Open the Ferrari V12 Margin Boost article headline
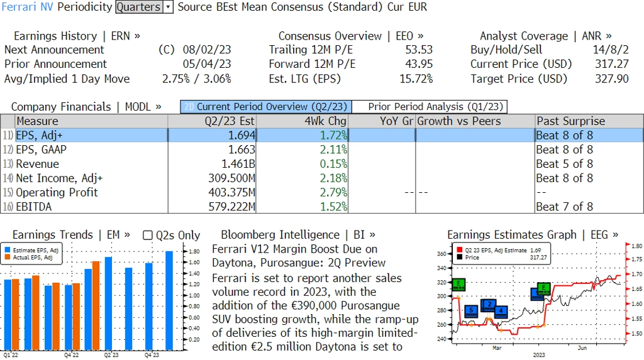Image resolution: width=644 pixels, height=360 pixels. tap(299, 256)
